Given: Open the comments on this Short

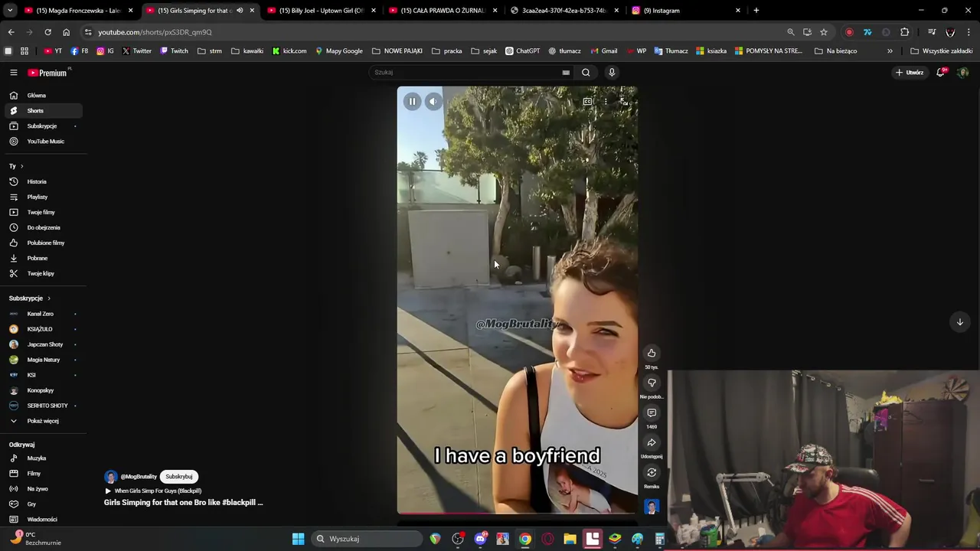Looking at the screenshot, I should pos(652,412).
